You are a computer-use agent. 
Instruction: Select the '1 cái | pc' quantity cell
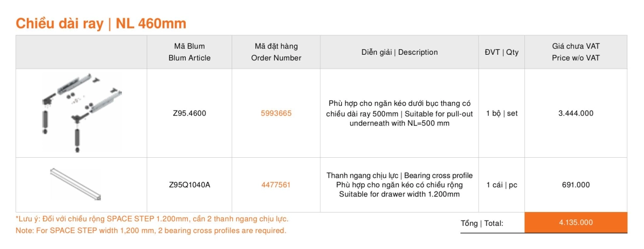502,185
